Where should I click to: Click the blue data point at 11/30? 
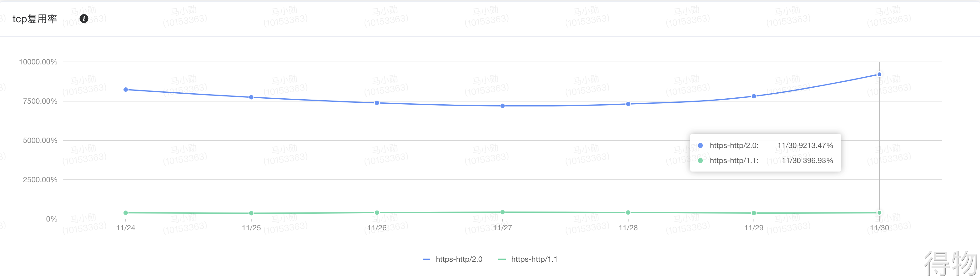pyautogui.click(x=879, y=74)
